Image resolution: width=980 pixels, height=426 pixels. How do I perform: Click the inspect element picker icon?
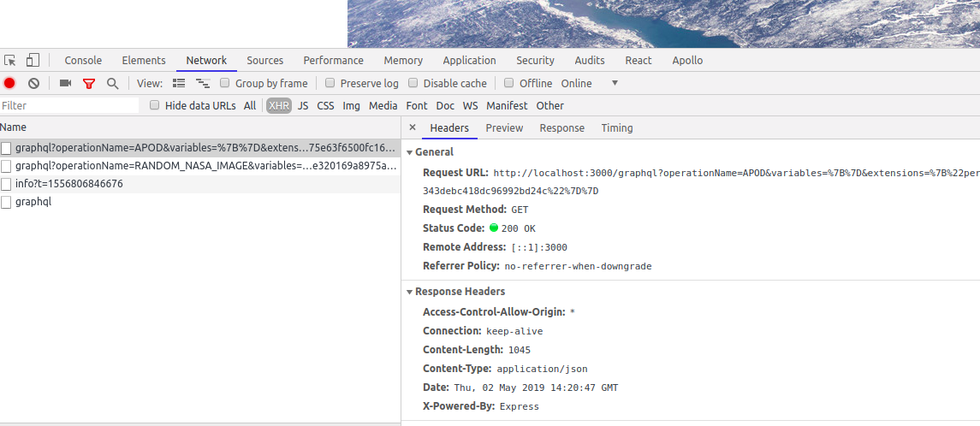[10, 60]
